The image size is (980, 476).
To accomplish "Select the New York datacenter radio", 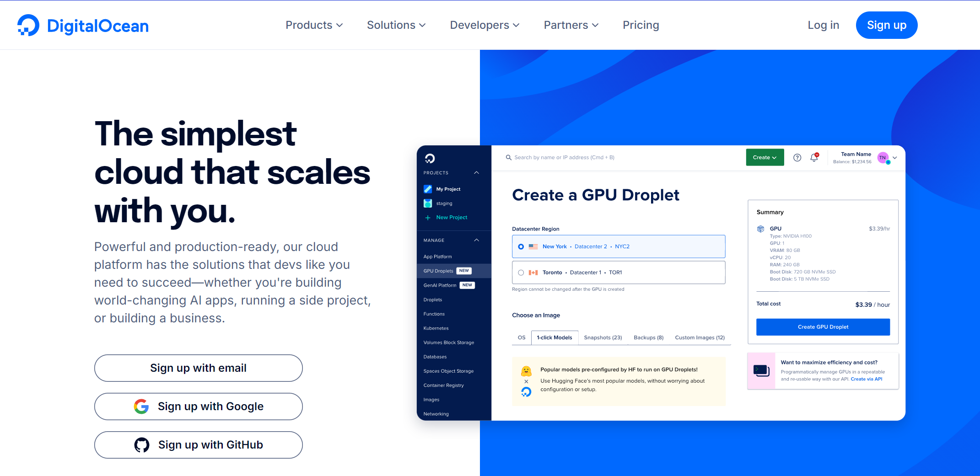I will pyautogui.click(x=521, y=246).
